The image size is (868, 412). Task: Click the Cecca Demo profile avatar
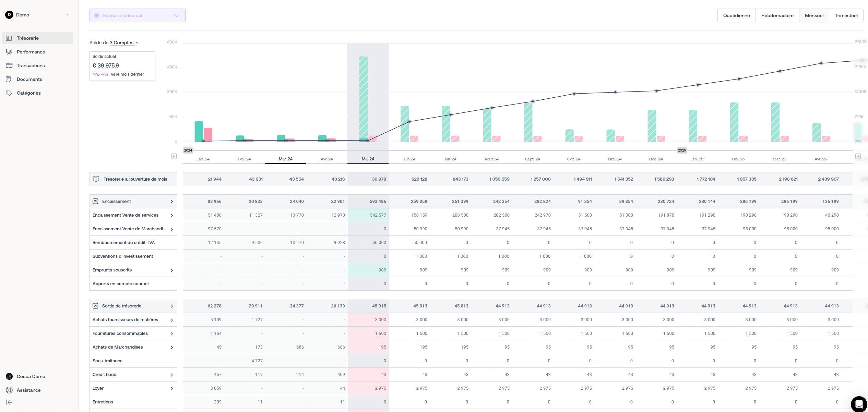tap(9, 376)
